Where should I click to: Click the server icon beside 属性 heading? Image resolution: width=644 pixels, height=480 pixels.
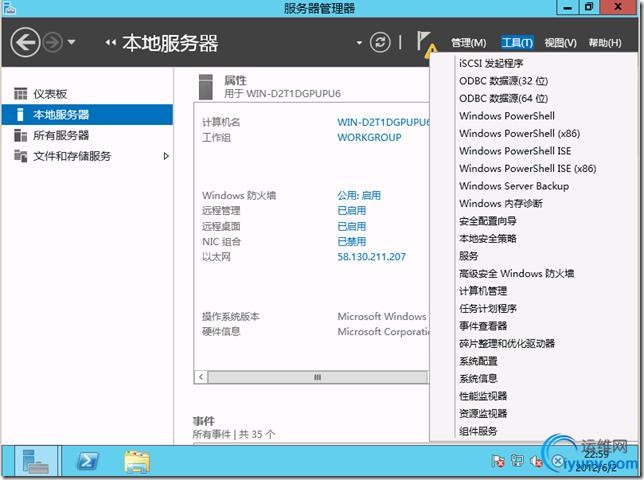pos(206,87)
